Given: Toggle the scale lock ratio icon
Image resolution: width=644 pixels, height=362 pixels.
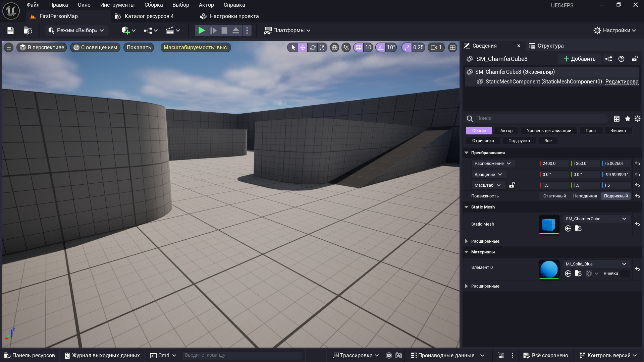Looking at the screenshot, I should tap(512, 185).
